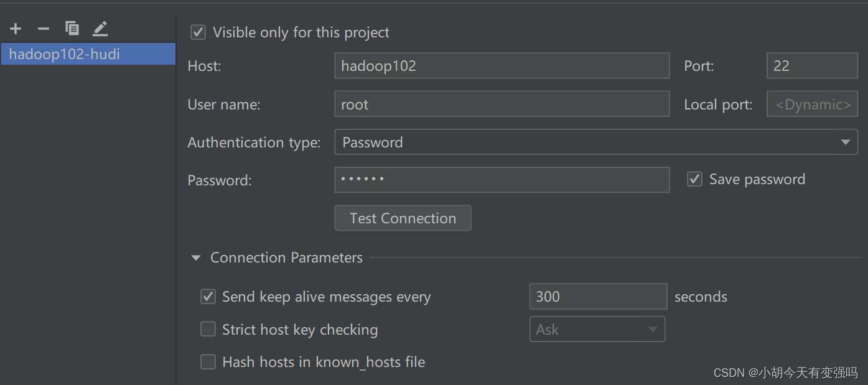Toggle Visible only for this project

point(198,32)
